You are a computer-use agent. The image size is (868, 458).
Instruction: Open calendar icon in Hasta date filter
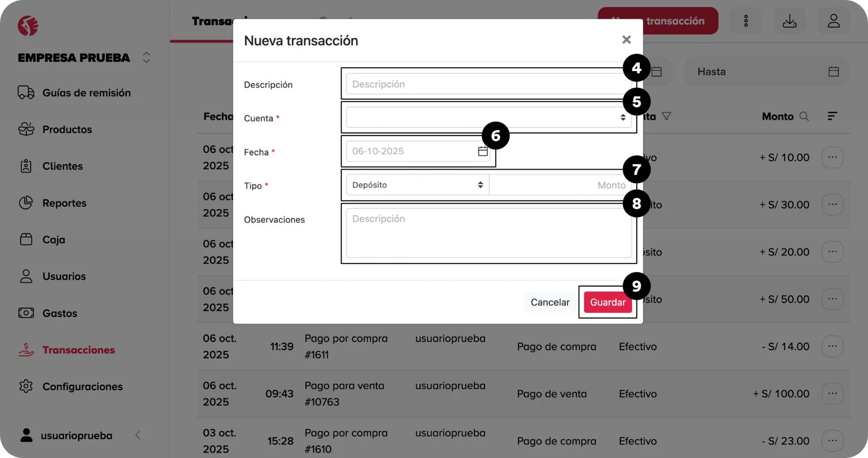click(833, 72)
